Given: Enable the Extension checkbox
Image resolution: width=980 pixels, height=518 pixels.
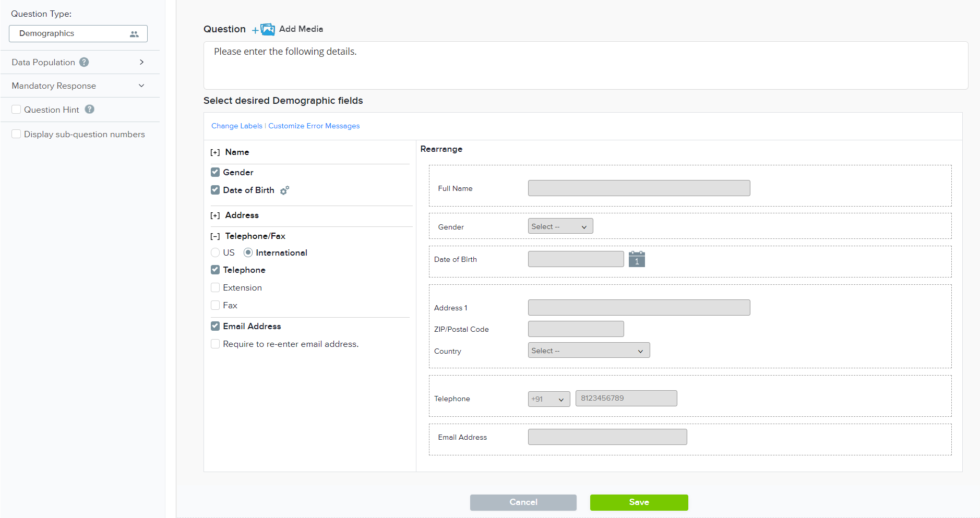Looking at the screenshot, I should (215, 287).
